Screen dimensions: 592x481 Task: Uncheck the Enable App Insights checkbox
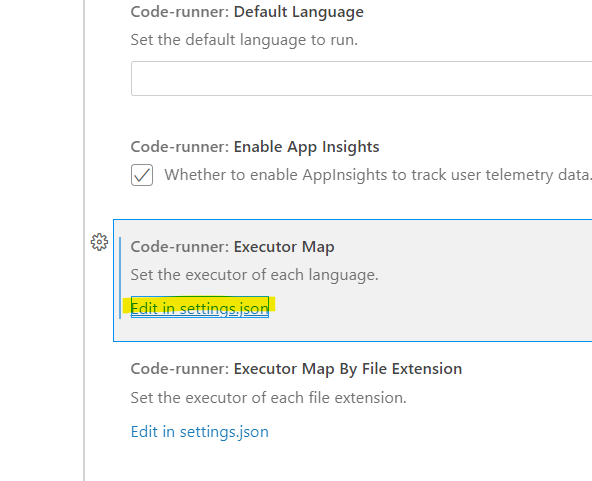142,175
